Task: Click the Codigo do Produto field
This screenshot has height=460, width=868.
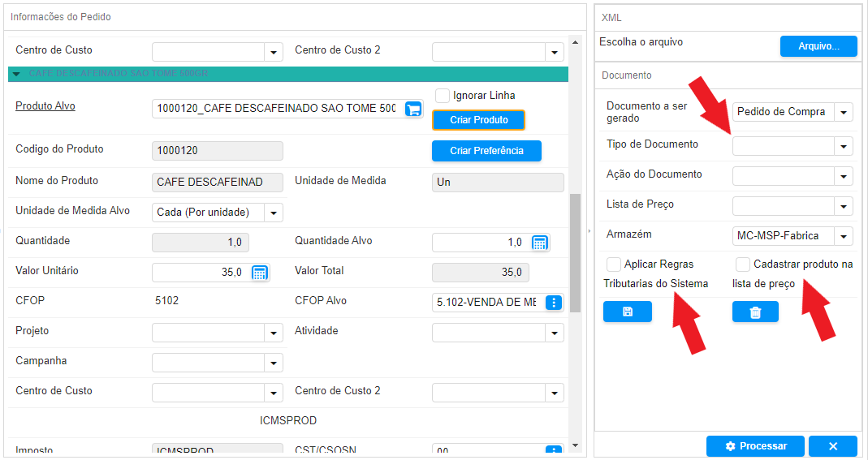Action: click(218, 151)
